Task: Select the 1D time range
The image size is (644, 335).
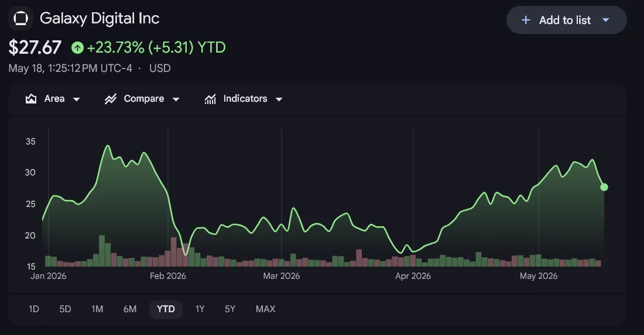Action: (x=34, y=309)
